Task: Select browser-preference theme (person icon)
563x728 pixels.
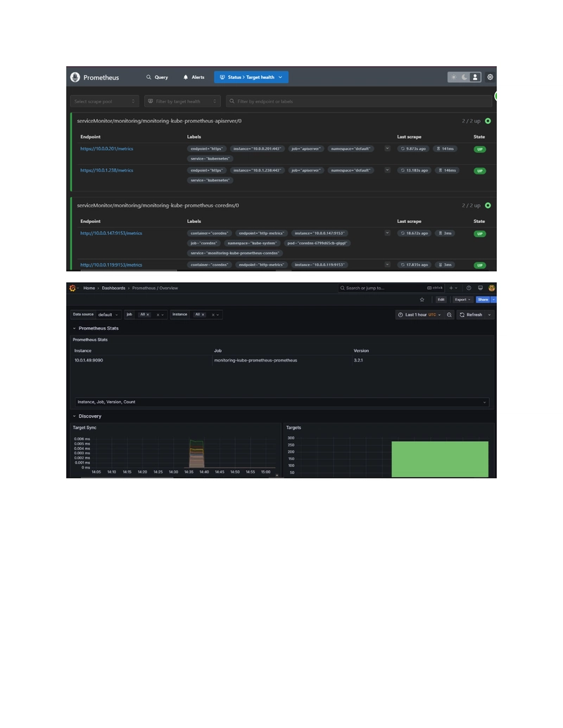Action: pos(475,77)
